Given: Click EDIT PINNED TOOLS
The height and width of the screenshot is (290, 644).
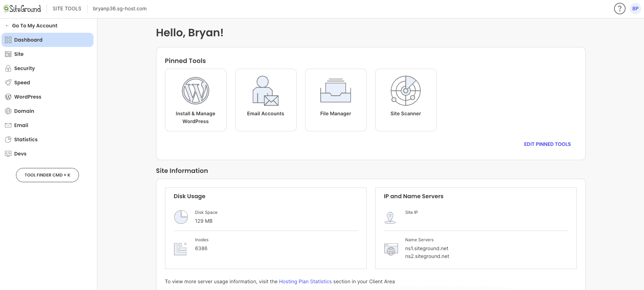Looking at the screenshot, I should 547,144.
